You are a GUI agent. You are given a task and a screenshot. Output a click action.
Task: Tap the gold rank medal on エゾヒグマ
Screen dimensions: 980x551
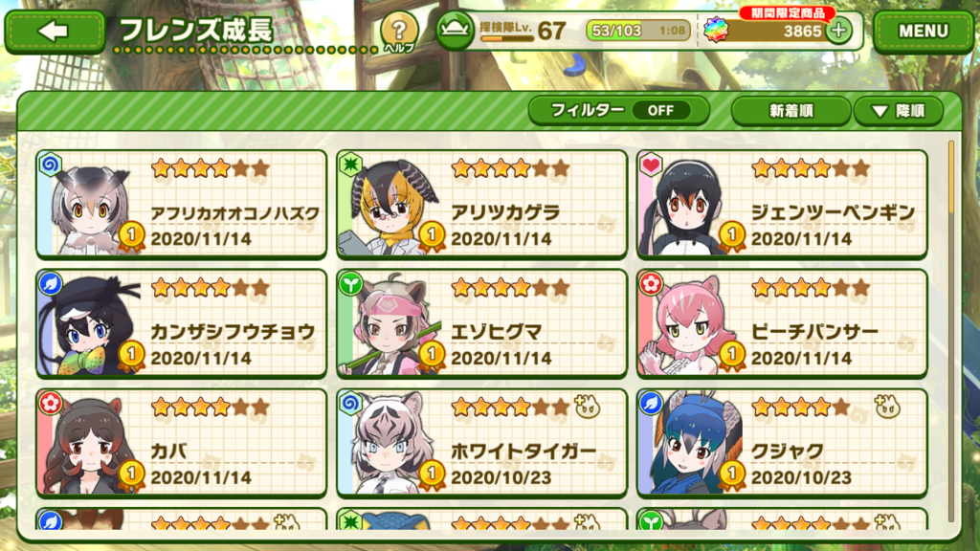[x=432, y=356]
